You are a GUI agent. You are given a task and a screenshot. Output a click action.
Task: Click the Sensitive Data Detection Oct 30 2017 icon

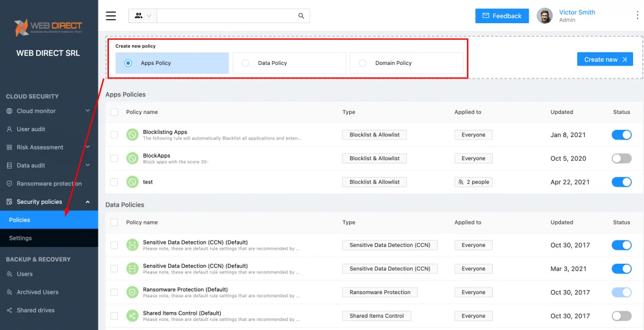[x=132, y=245]
